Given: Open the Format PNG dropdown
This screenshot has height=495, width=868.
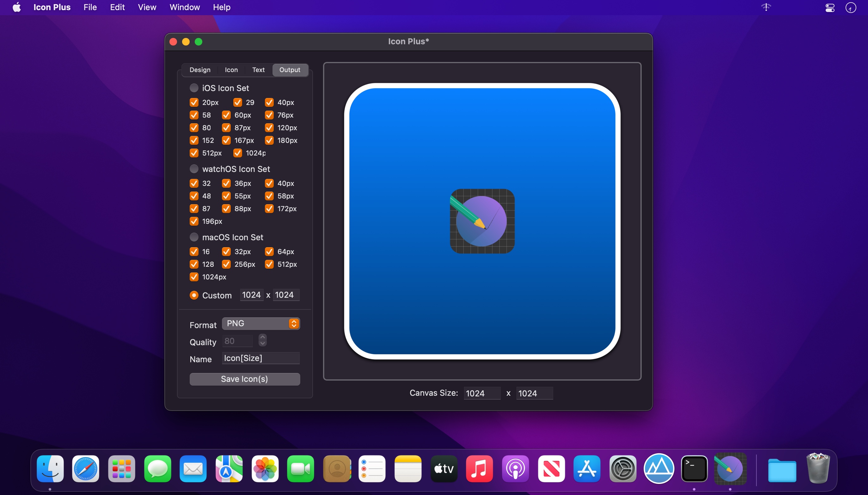Looking at the screenshot, I should click(261, 323).
